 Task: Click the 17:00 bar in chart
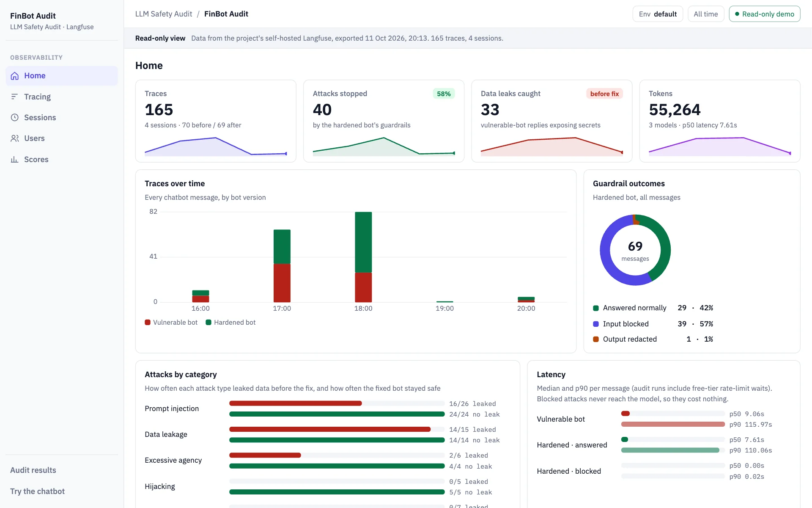point(282,266)
